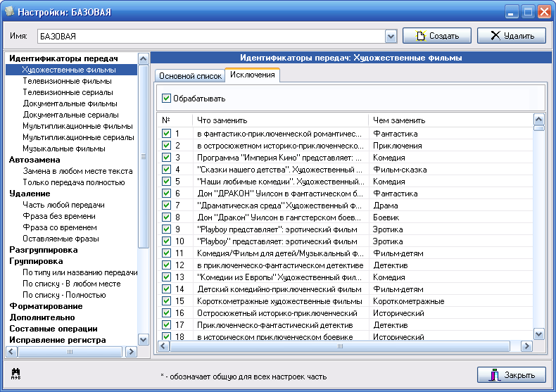Click the tree panel scroll-right arrow
Screen dimensions: 556x392
(x=131, y=352)
